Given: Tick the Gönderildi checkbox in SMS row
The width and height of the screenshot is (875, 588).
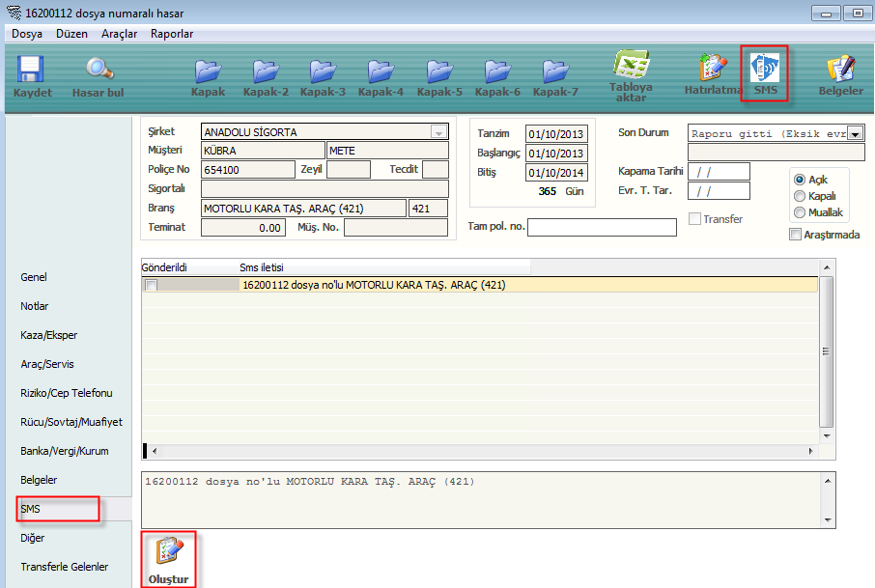Looking at the screenshot, I should [x=151, y=285].
